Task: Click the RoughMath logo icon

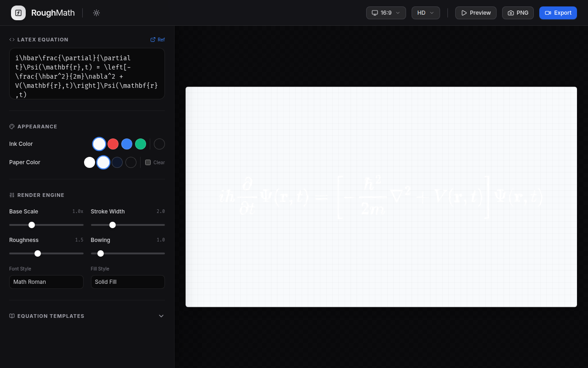Action: tap(18, 13)
